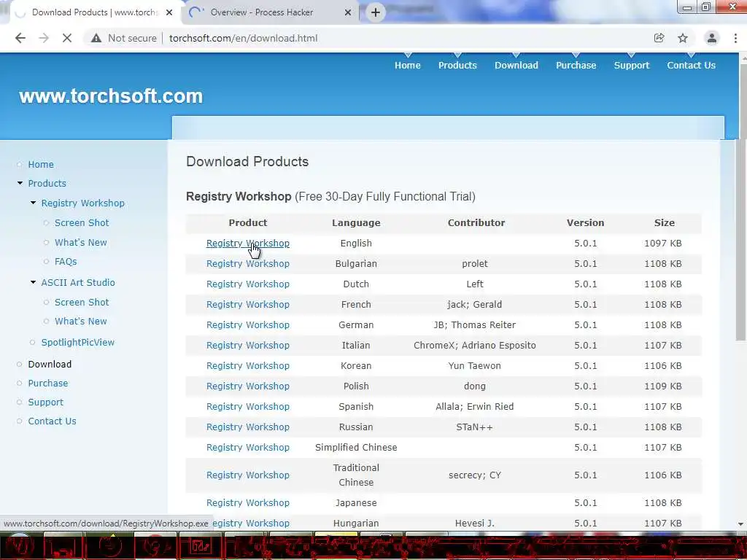Close the Download Products tab

click(169, 12)
